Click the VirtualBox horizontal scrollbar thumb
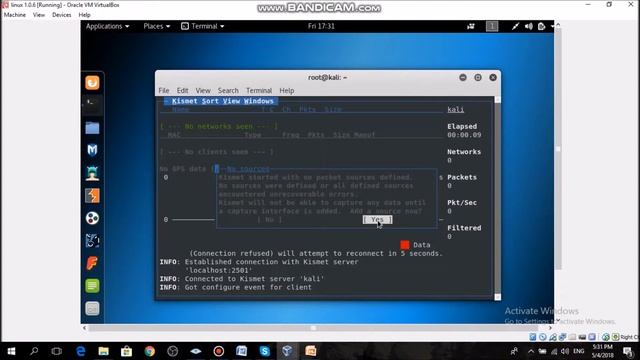 point(313,328)
